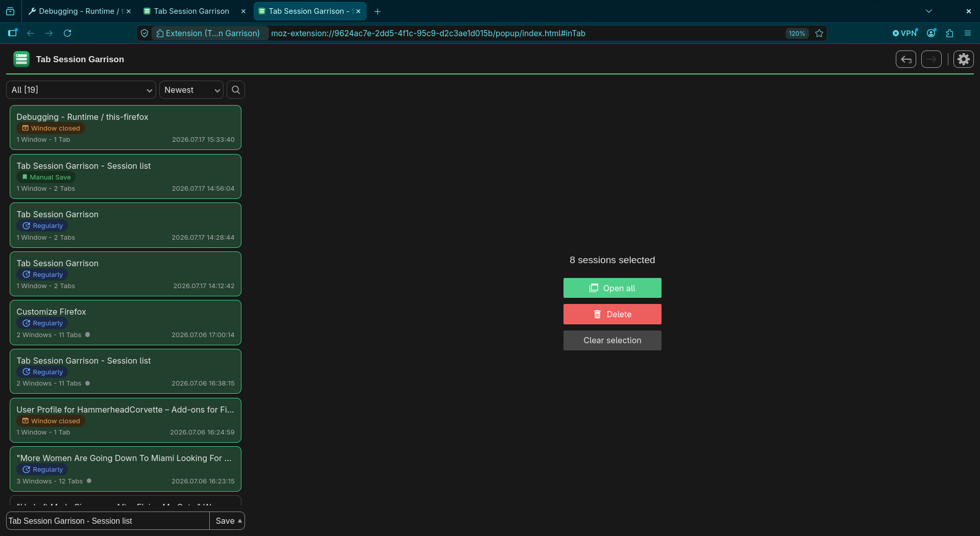
Task: Click the Manual Save tag badge
Action: (46, 177)
